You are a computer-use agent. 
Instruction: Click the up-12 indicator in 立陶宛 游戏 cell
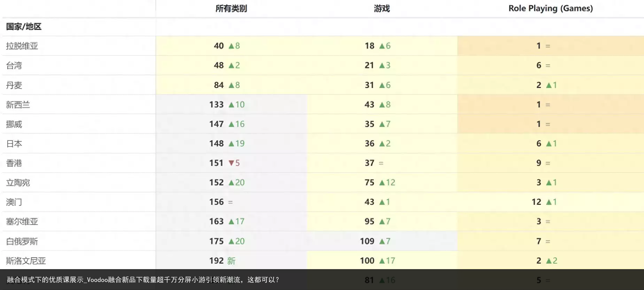(x=387, y=183)
